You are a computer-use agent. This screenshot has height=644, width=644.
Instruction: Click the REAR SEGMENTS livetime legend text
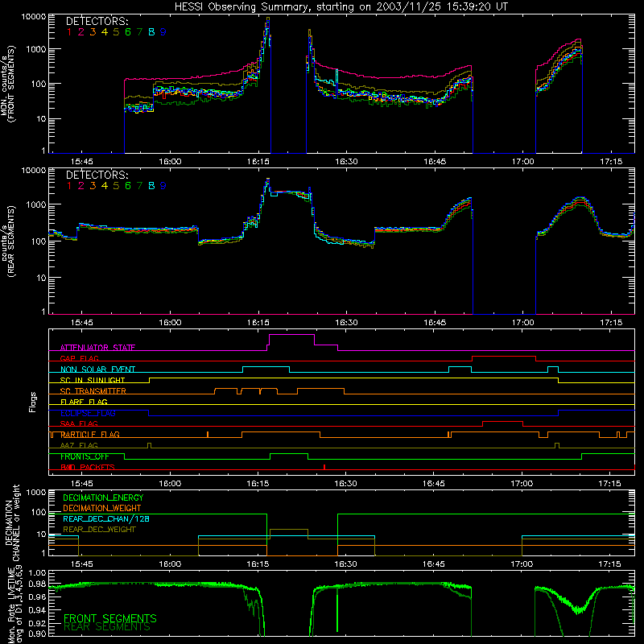pos(107,627)
